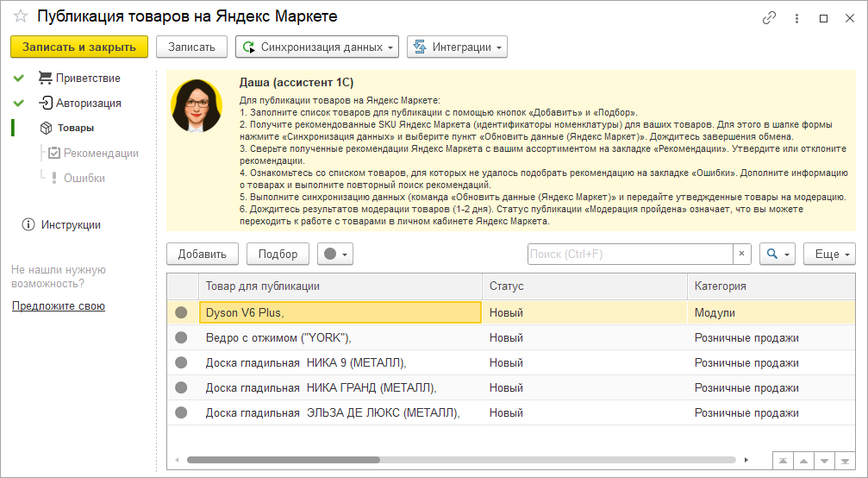Open Рекомендации subsection
868x478 pixels.
coord(102,153)
